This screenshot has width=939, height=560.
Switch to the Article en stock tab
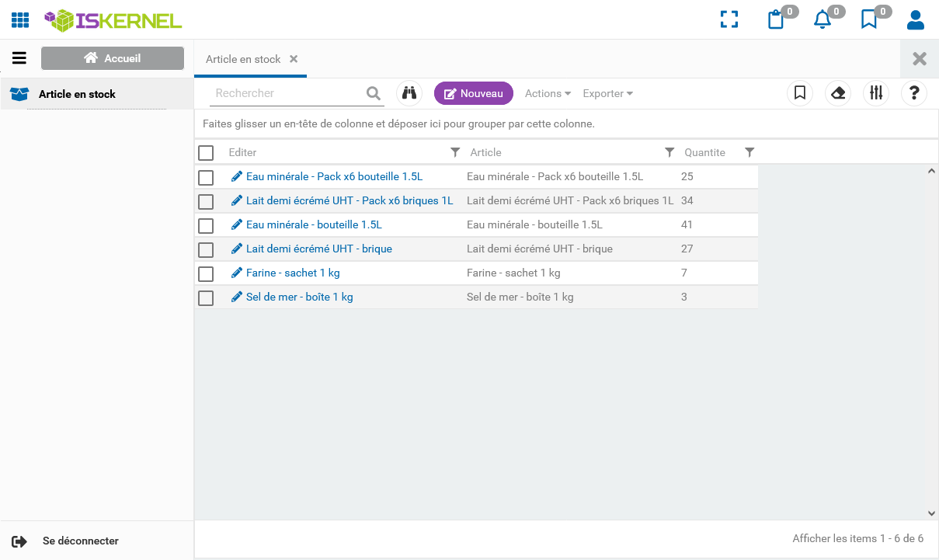243,59
